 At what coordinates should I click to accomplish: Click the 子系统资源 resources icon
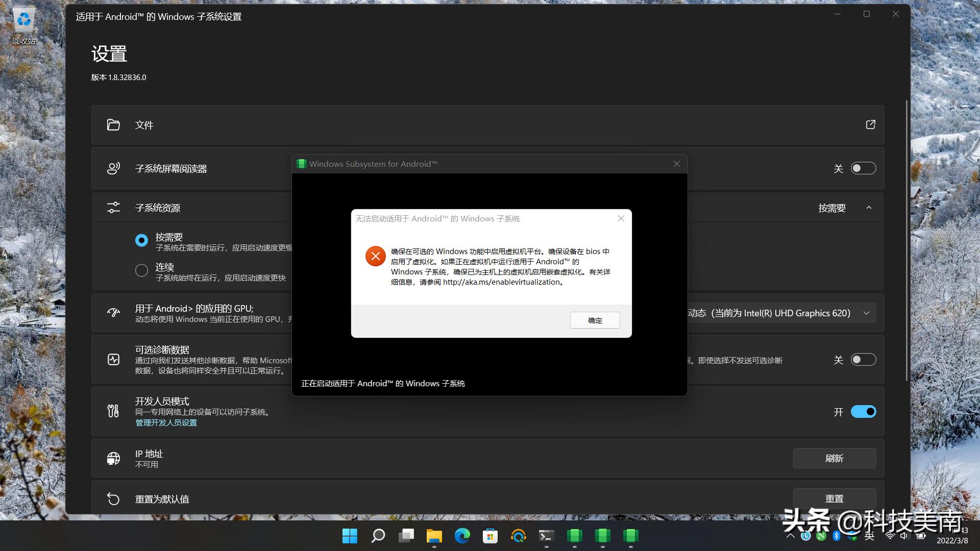(113, 207)
